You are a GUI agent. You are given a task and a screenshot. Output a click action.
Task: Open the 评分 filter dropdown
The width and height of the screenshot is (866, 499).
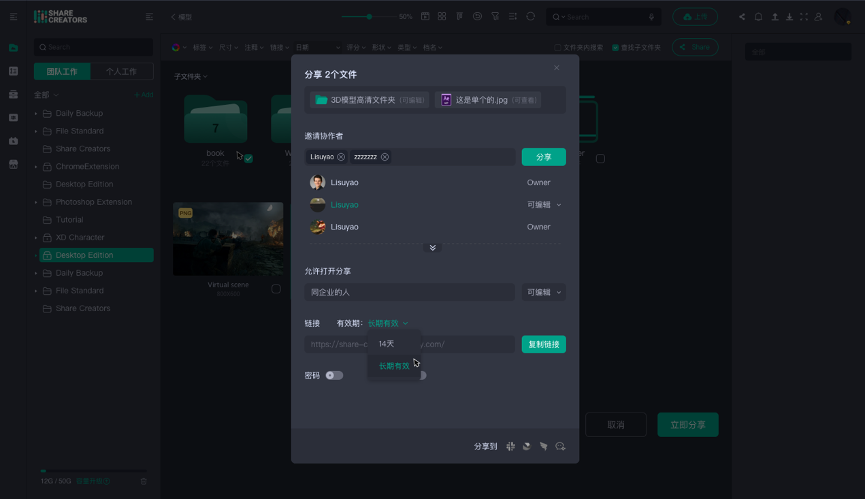pos(356,47)
